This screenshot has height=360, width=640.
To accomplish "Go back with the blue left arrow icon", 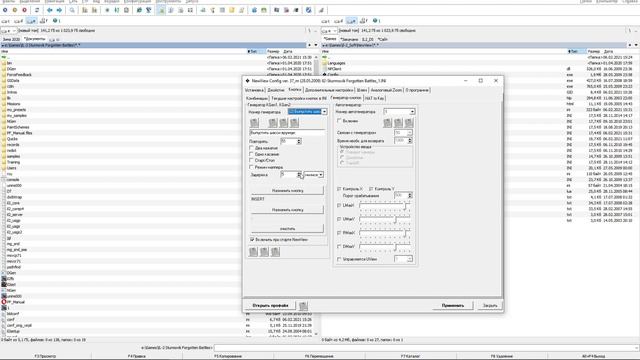I will tap(50, 10).
